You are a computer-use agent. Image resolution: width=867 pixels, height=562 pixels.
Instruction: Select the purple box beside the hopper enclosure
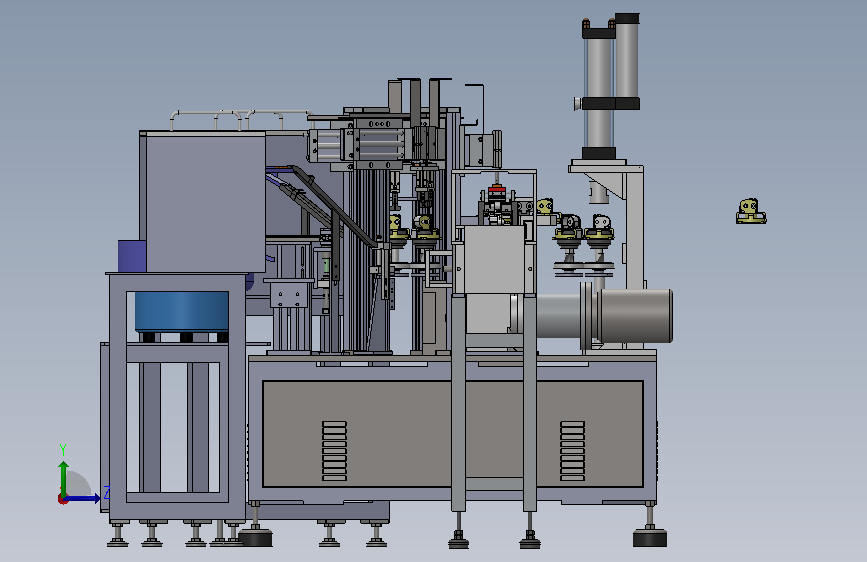[132, 256]
